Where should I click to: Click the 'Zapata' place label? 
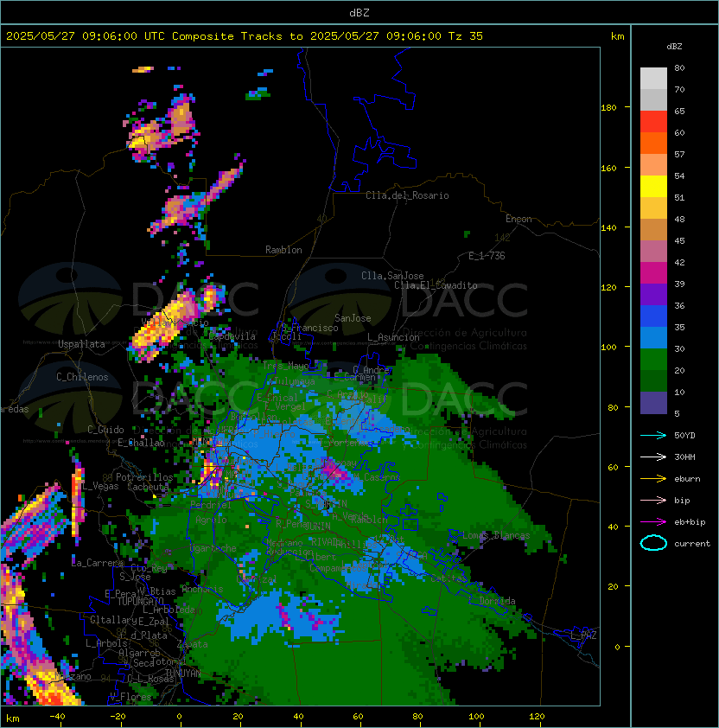[x=192, y=644]
